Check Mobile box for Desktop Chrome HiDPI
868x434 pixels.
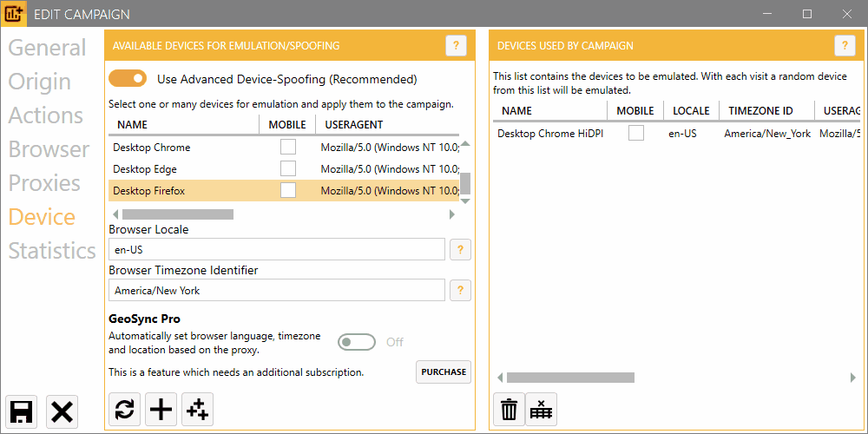636,134
